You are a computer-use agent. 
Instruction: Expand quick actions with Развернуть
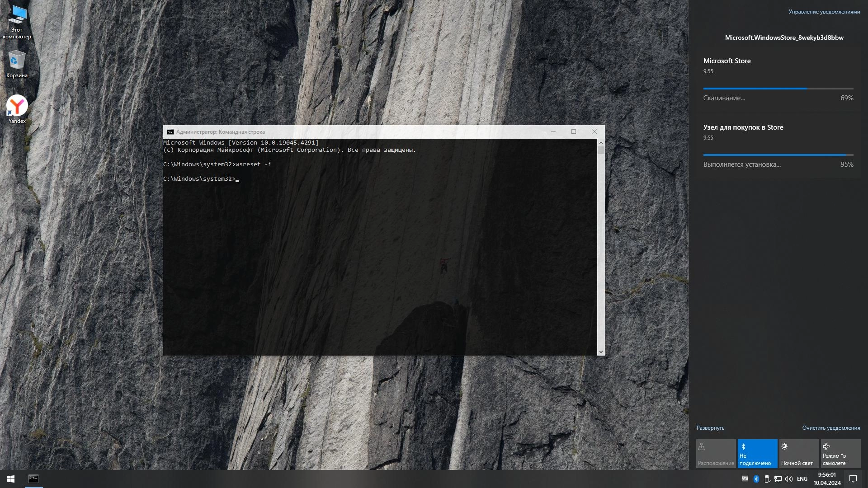click(710, 428)
